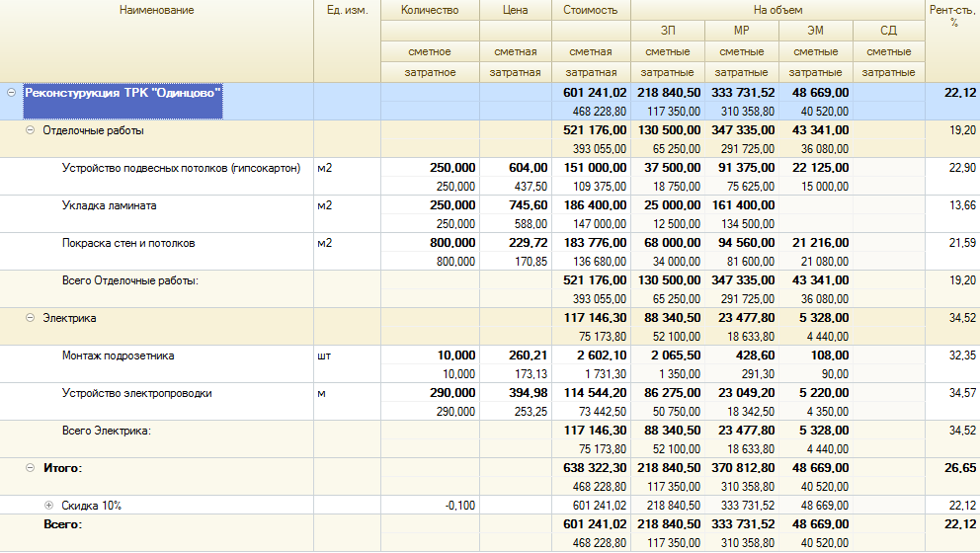Screen dimensions: 980x553
Task: Click the Цена column header
Action: point(515,10)
